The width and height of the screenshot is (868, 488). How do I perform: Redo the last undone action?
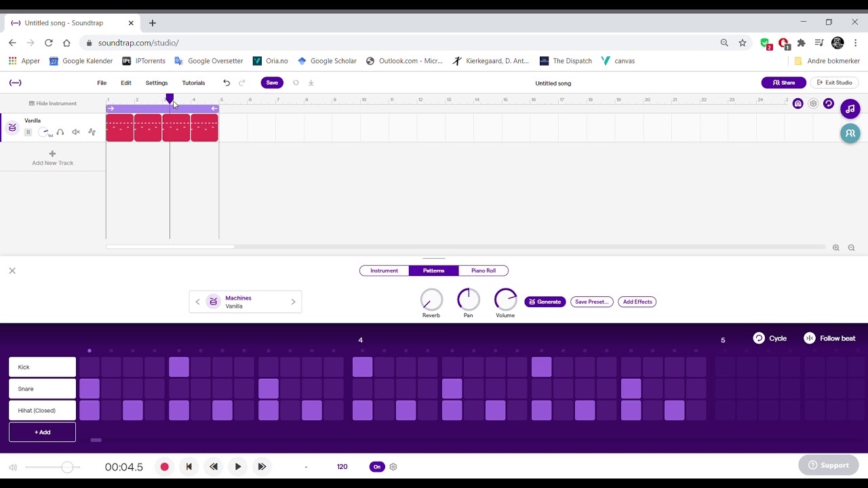242,83
